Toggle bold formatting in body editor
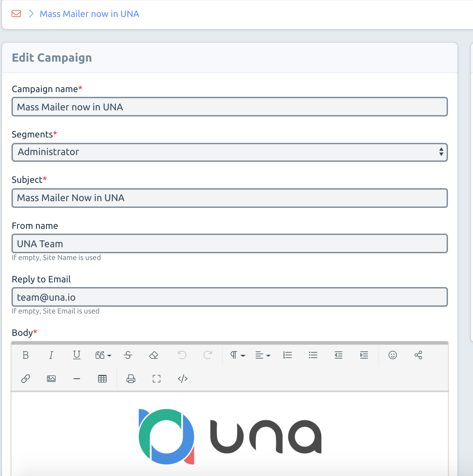The height and width of the screenshot is (476, 473). [26, 355]
